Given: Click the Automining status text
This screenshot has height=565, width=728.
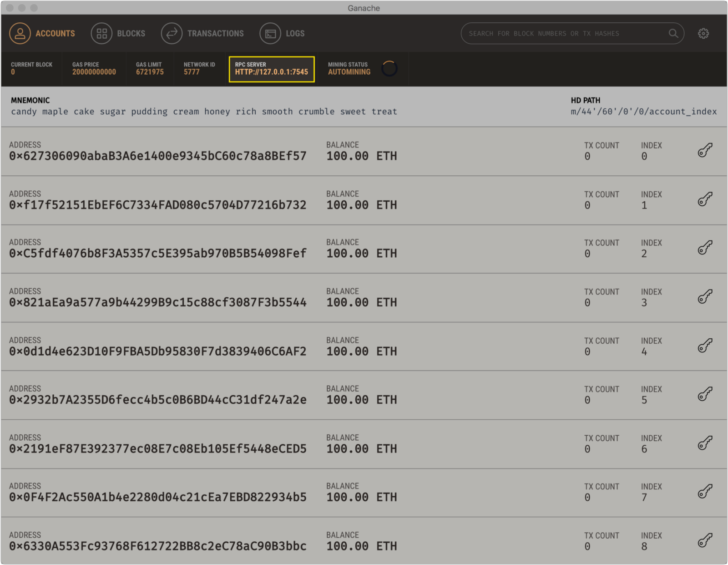Looking at the screenshot, I should coord(349,72).
